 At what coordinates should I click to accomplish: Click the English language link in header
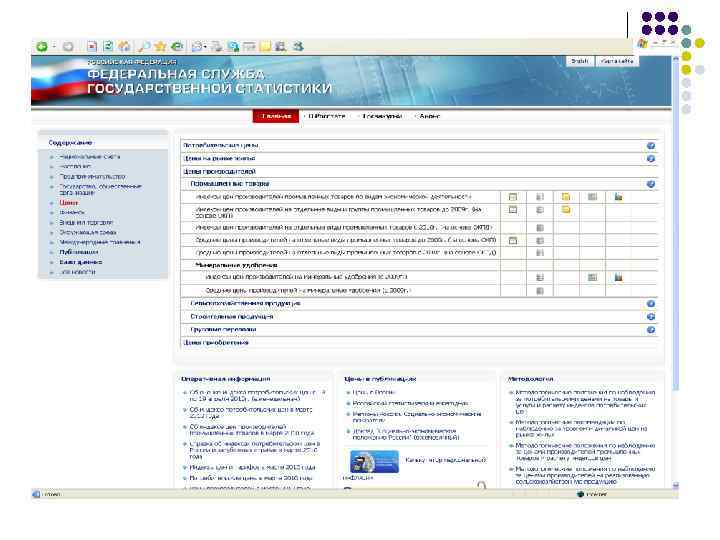[x=579, y=61]
